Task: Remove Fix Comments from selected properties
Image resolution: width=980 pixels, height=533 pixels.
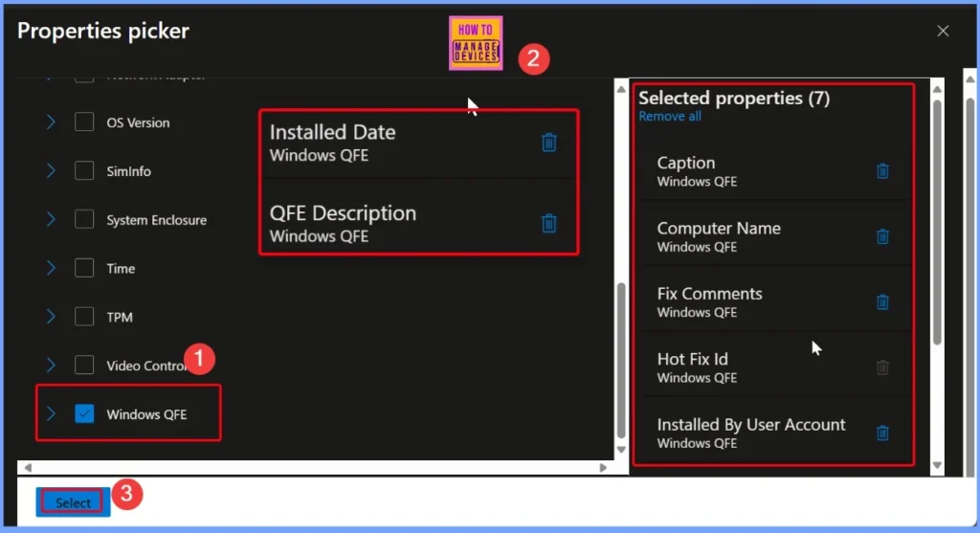Action: click(882, 301)
